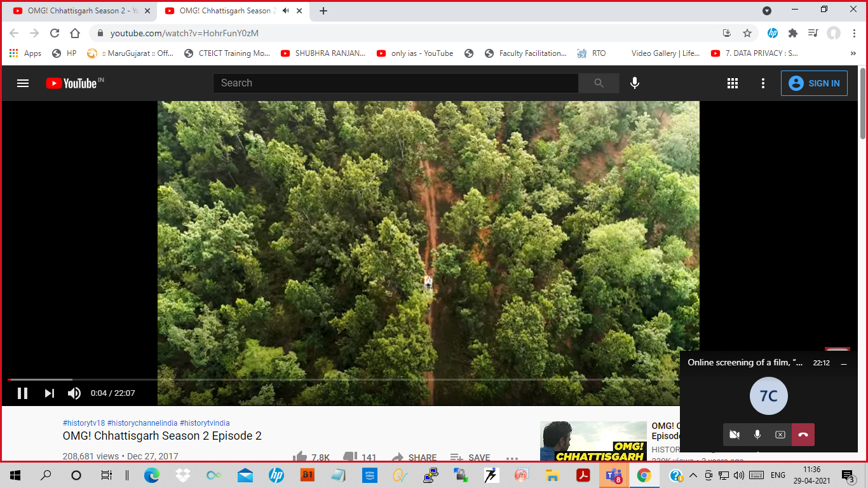Click the install app icon in address bar
Image resolution: width=868 pixels, height=488 pixels.
click(727, 33)
